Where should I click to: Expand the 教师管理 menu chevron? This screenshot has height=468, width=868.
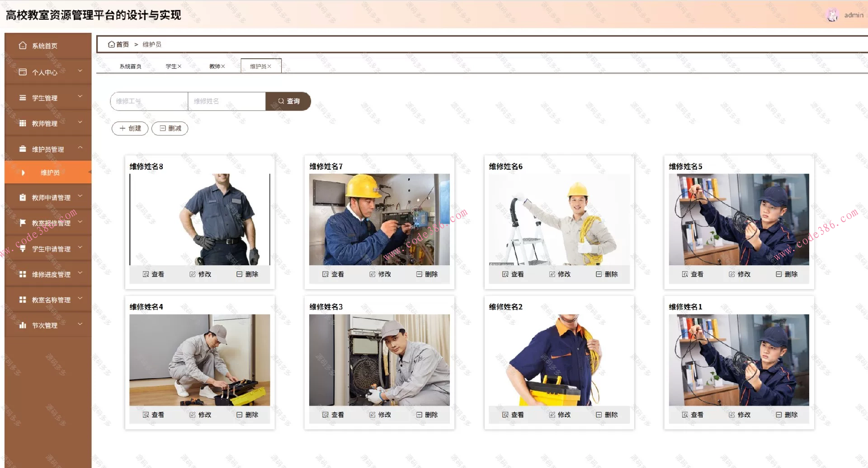pyautogui.click(x=80, y=122)
